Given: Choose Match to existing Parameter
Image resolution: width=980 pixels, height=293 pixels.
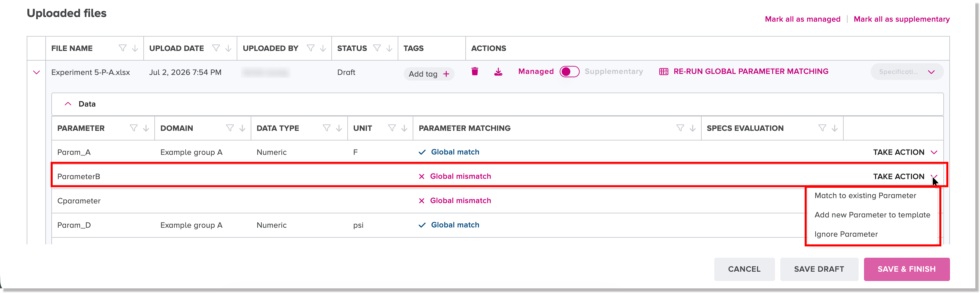Looking at the screenshot, I should point(865,195).
